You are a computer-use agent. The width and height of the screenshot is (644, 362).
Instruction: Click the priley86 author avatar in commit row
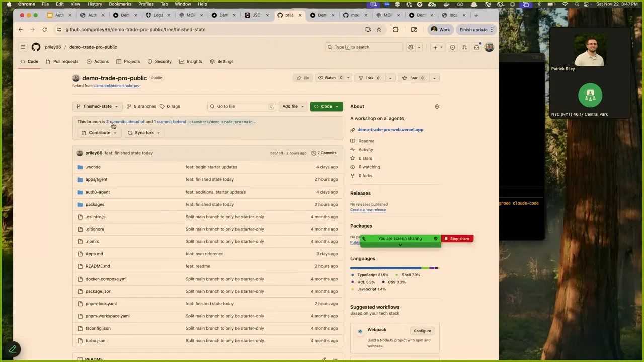pyautogui.click(x=79, y=153)
